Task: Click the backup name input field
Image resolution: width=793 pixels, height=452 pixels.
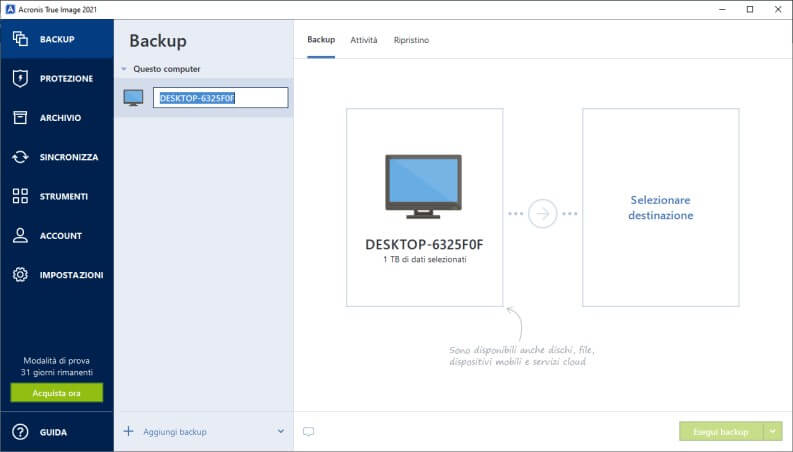Action: point(221,98)
